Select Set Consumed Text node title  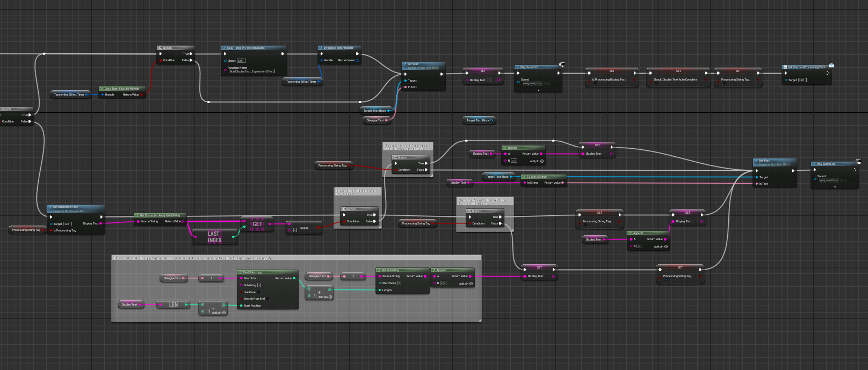coord(65,207)
